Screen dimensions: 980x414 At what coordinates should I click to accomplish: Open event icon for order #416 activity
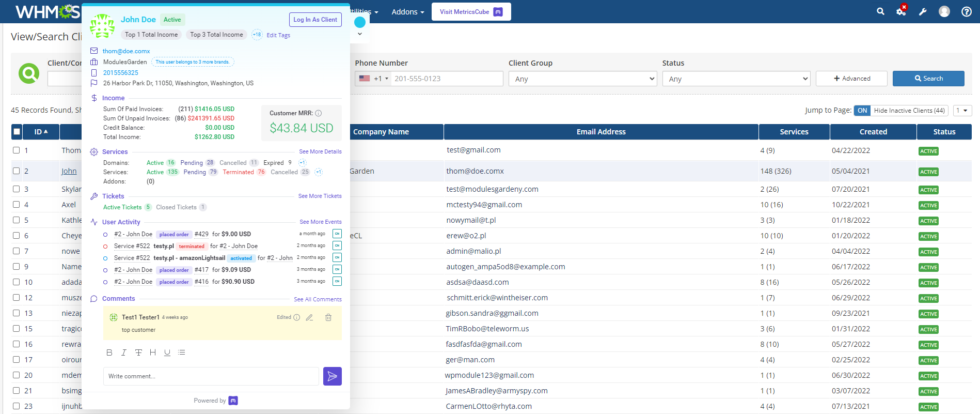[x=337, y=281]
